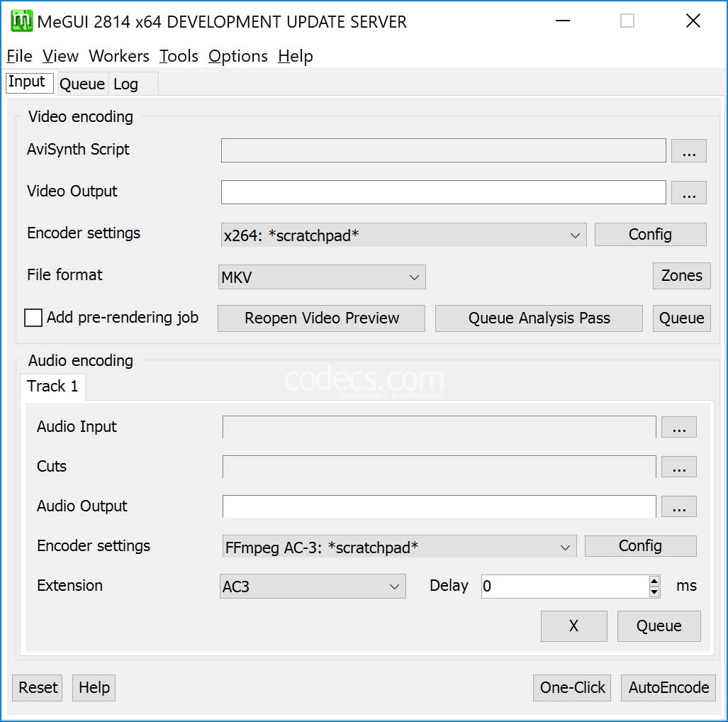Switch to the Input tab
Viewport: 728px width, 722px height.
pos(30,82)
